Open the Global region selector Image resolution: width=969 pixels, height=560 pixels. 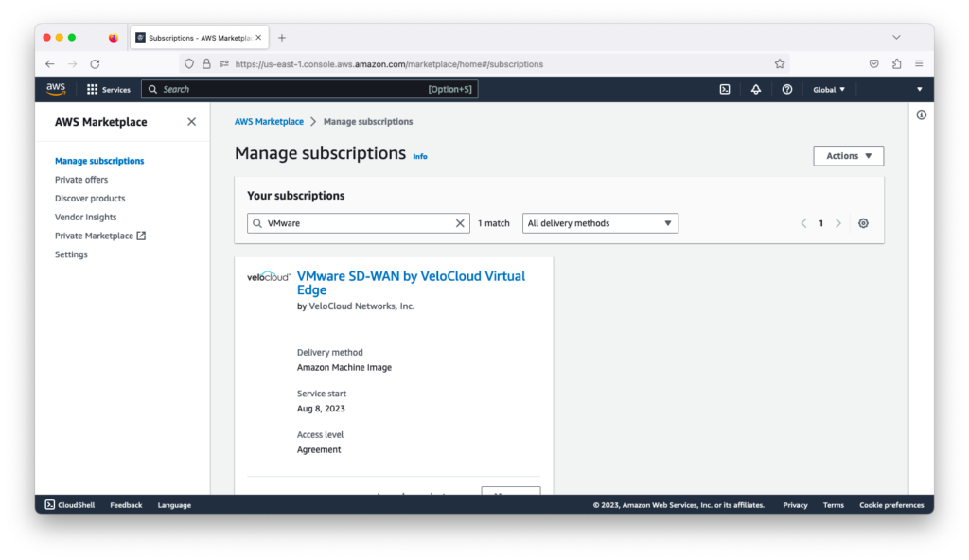coord(827,88)
